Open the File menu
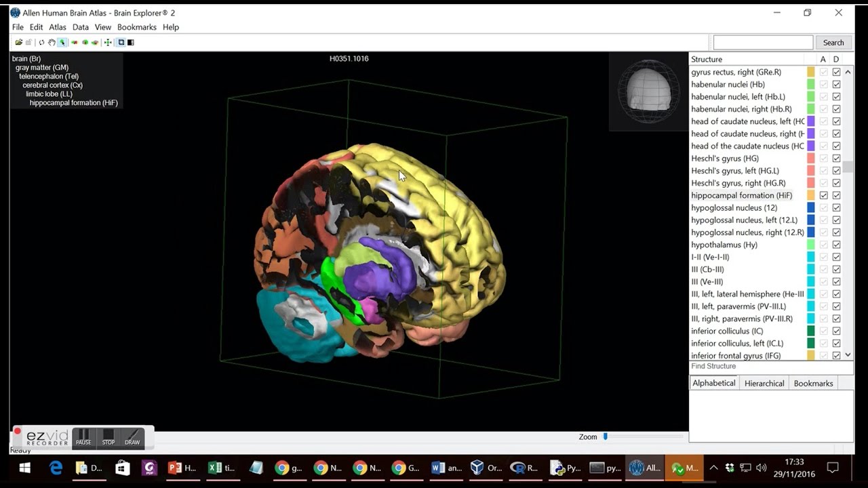 pos(18,27)
